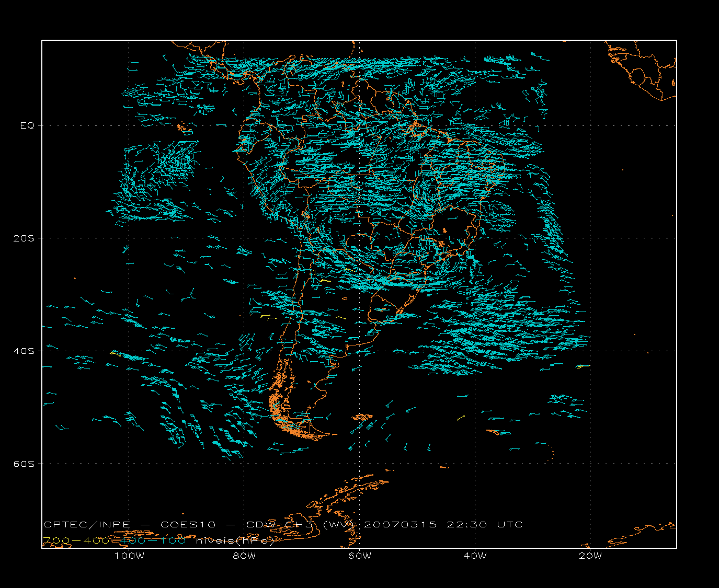The image size is (719, 588).
Task: Select the 40W longitude label
Action: (475, 556)
